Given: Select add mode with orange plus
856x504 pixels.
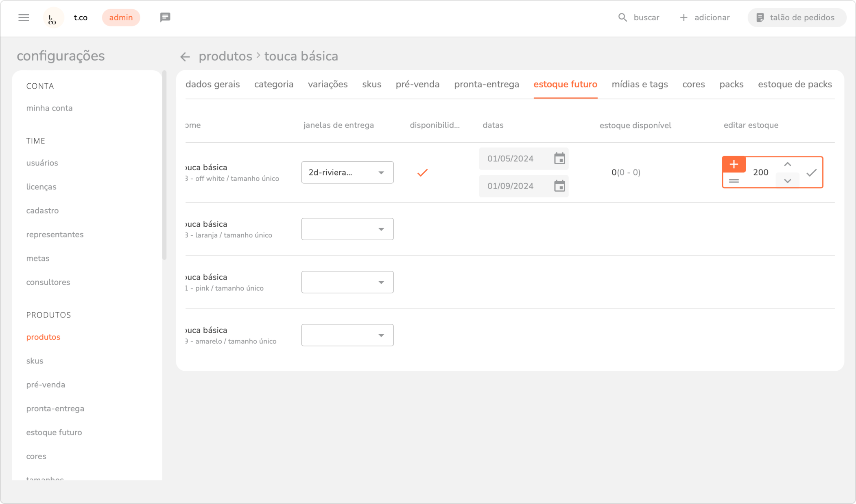Looking at the screenshot, I should (x=734, y=164).
